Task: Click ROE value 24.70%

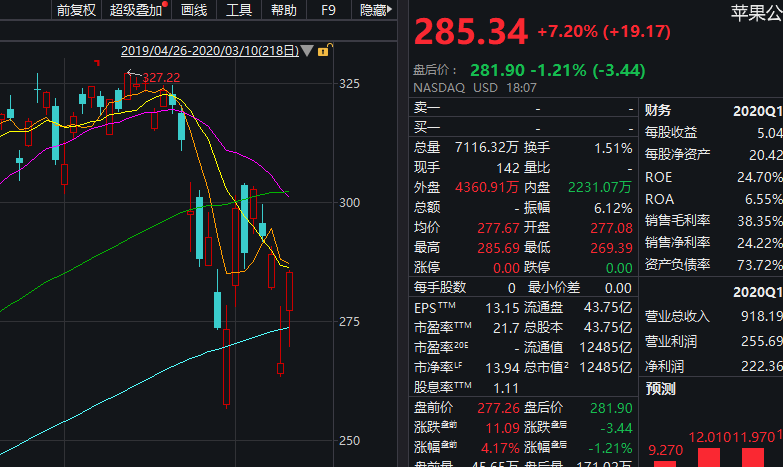Action: point(760,177)
